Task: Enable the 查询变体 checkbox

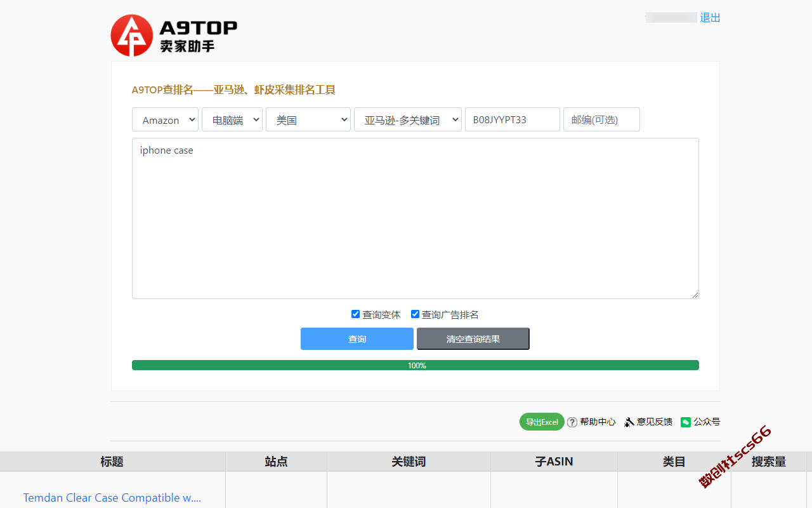Action: (x=355, y=314)
